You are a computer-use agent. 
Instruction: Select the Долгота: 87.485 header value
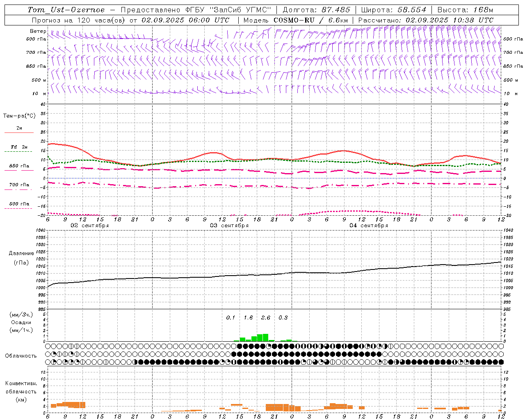coord(316,10)
